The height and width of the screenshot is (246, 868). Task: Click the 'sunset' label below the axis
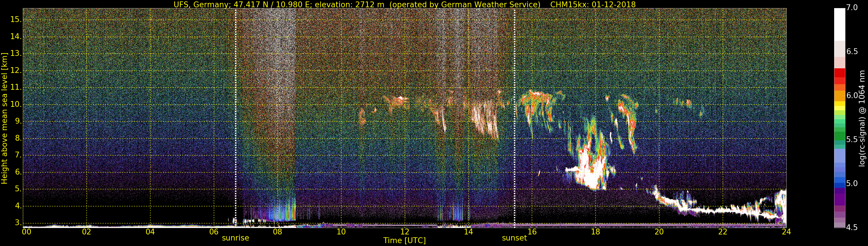[x=514, y=238]
